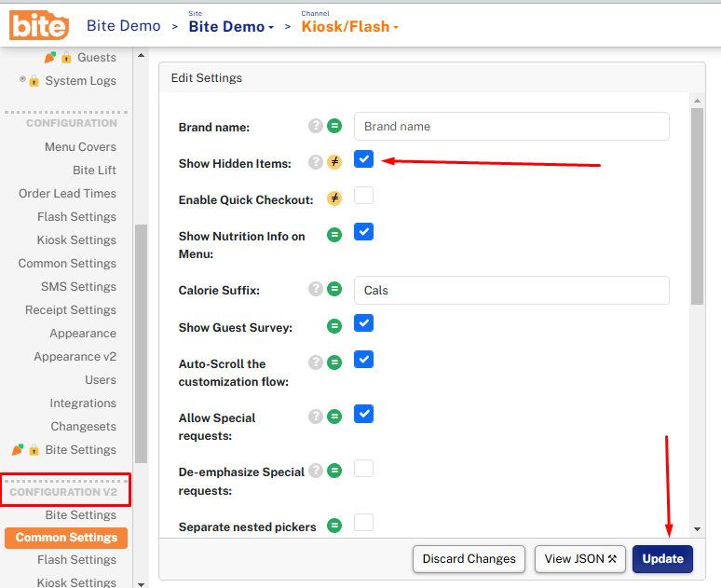Click the Calorie Suffix input field
This screenshot has height=588, width=721.
pos(511,290)
